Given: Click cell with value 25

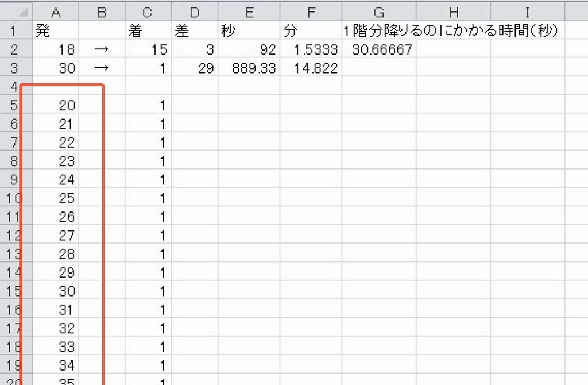Looking at the screenshot, I should [x=56, y=198].
